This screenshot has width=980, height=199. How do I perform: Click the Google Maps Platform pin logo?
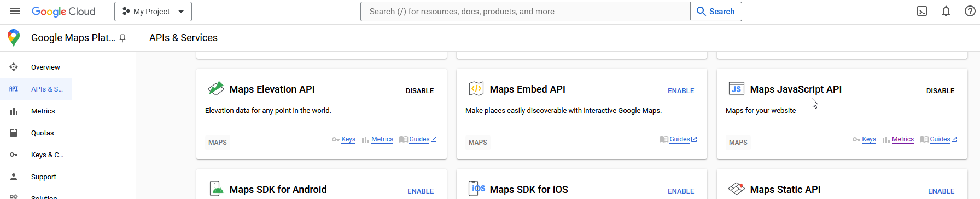pyautogui.click(x=14, y=38)
